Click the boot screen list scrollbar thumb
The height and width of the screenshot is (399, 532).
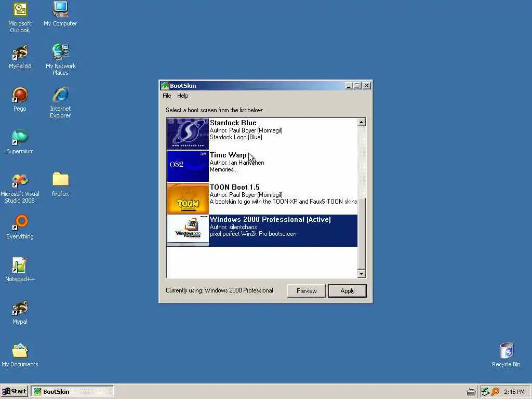(x=362, y=233)
